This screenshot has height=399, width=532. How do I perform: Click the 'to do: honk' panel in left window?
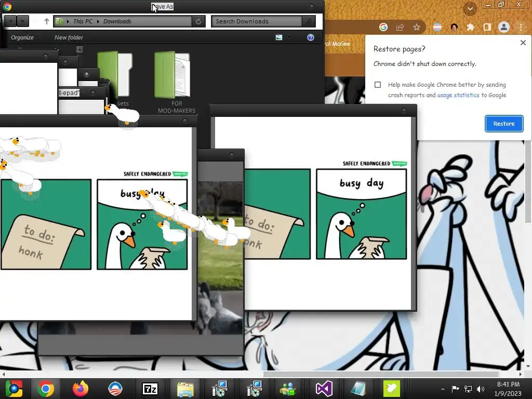(x=46, y=224)
